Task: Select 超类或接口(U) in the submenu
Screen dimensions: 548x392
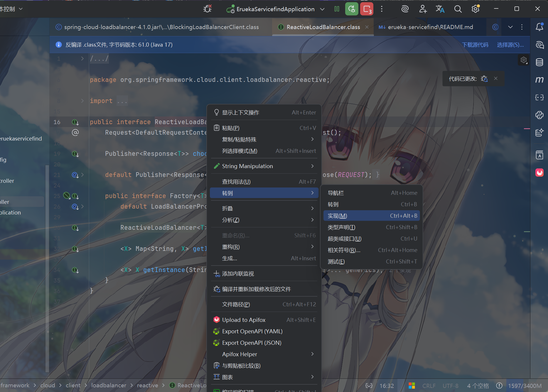Action: pyautogui.click(x=372, y=239)
